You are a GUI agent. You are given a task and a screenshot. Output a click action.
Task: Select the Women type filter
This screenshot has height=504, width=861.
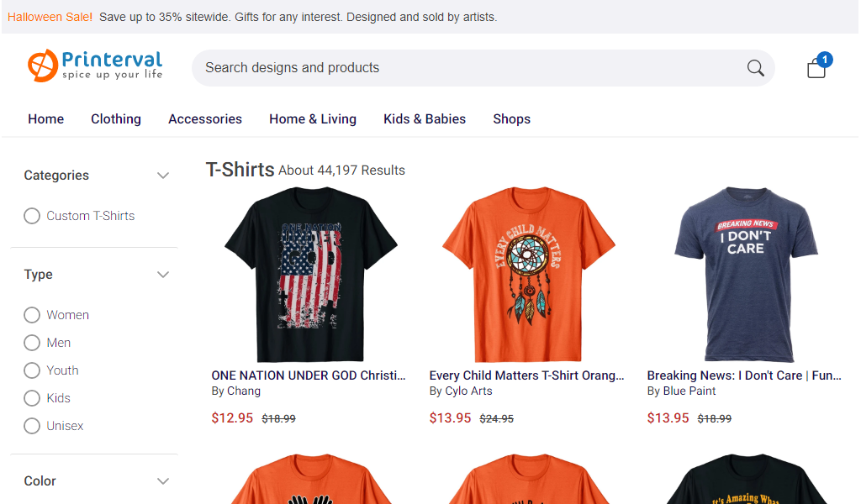coord(32,315)
